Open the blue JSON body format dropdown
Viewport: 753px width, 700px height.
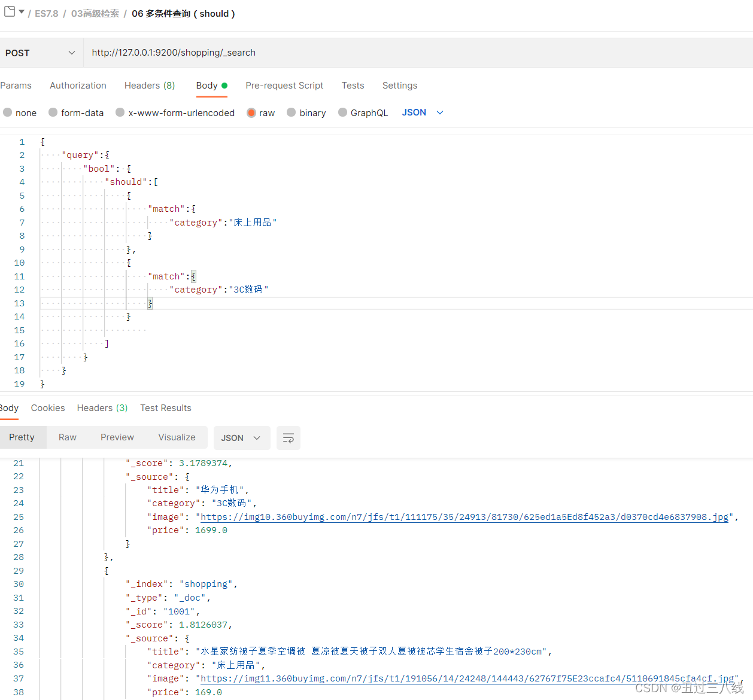tap(423, 112)
